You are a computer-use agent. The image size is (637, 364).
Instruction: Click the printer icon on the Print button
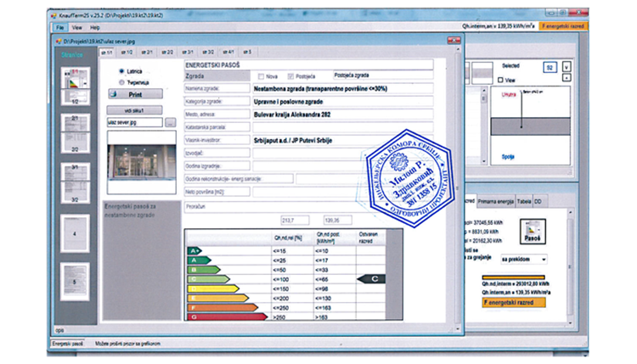(114, 94)
